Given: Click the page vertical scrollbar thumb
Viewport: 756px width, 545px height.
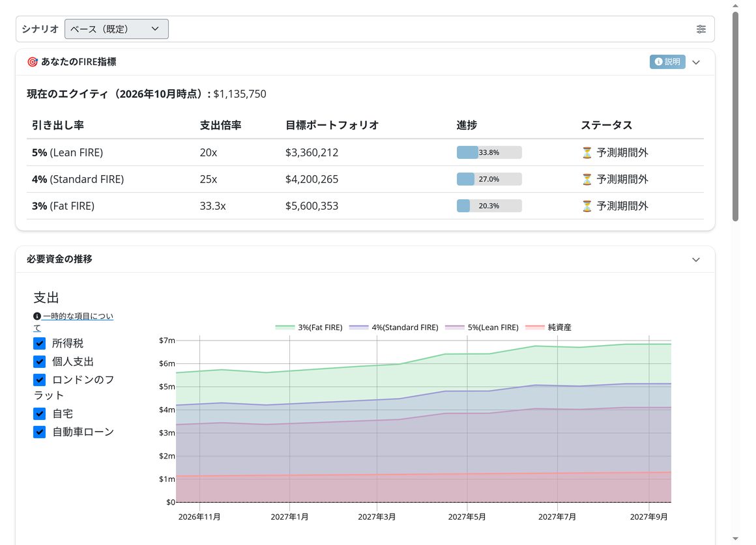Looking at the screenshot, I should (735, 116).
